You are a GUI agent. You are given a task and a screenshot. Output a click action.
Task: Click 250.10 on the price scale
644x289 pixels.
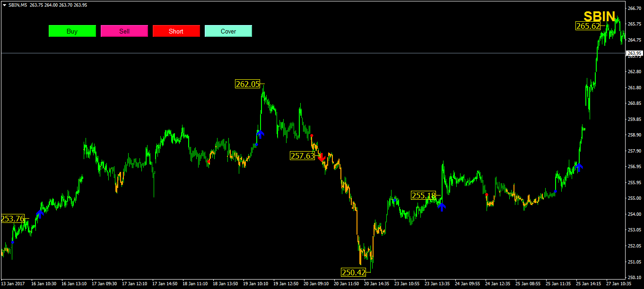634,277
